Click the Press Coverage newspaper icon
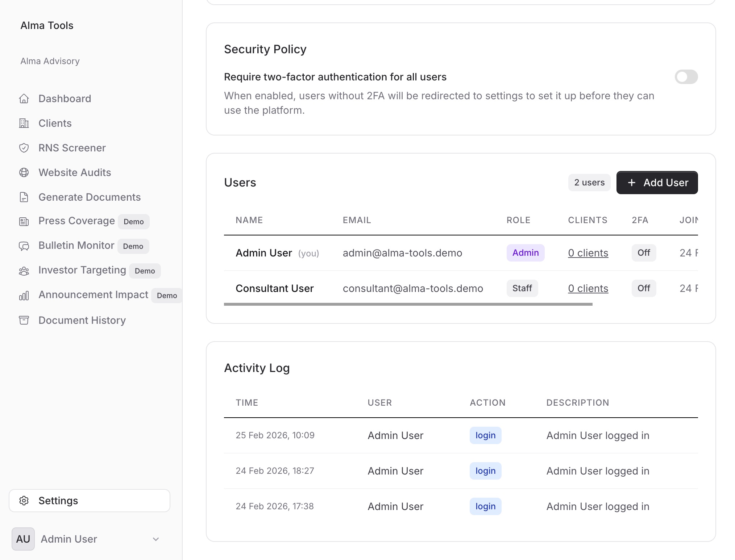 [24, 221]
